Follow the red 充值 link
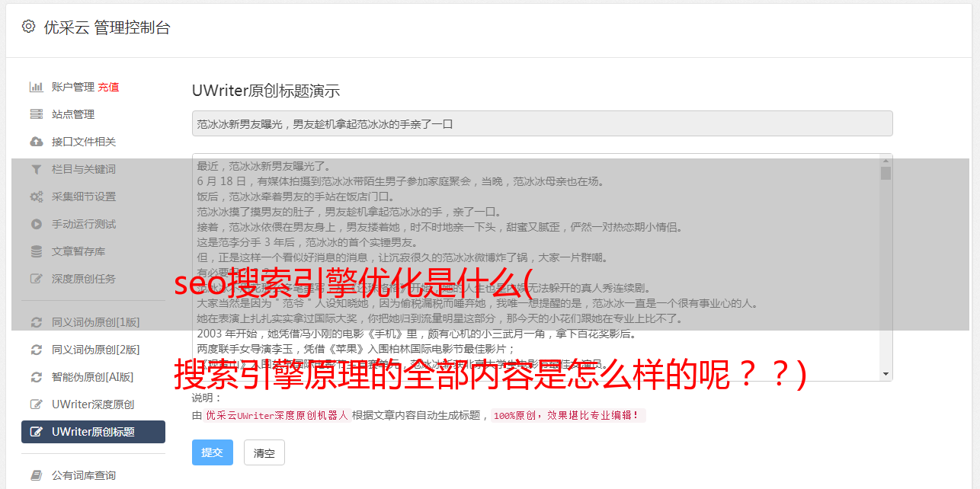The height and width of the screenshot is (489, 980). (108, 87)
